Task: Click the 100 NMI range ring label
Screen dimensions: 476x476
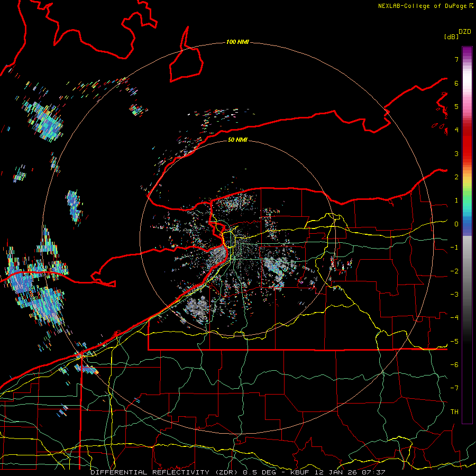Action: point(237,42)
